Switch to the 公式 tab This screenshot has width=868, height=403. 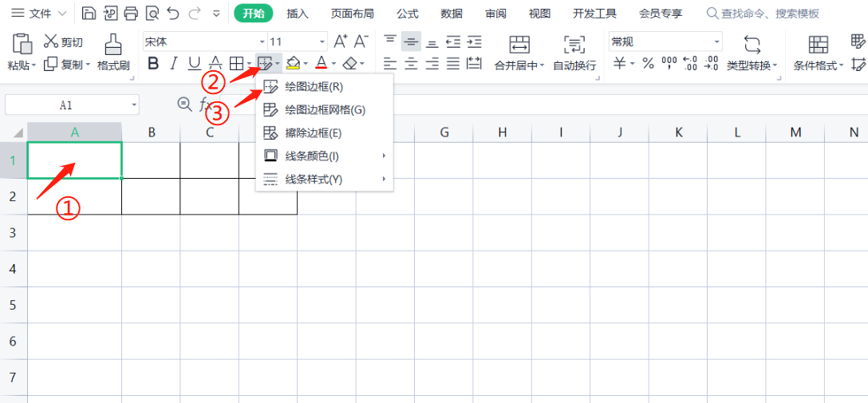click(x=408, y=14)
